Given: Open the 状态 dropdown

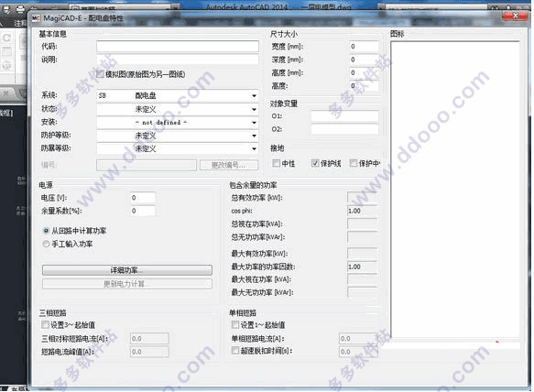Looking at the screenshot, I should (178, 109).
